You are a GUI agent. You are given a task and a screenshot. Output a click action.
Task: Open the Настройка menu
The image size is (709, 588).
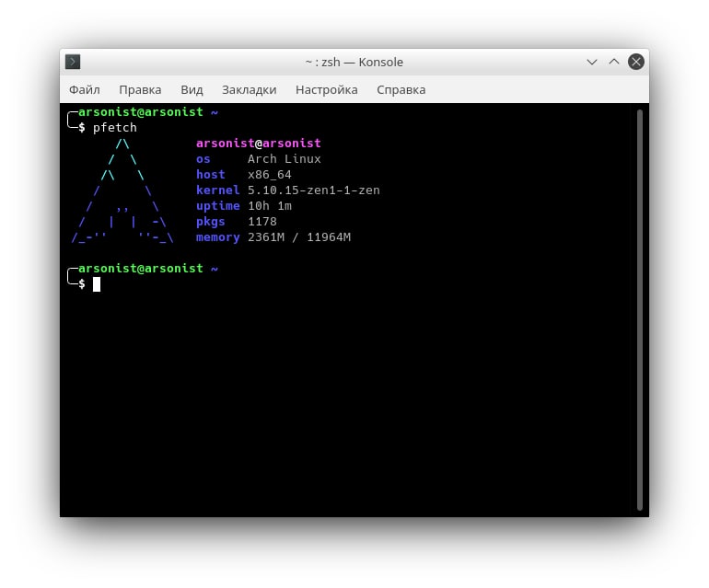(327, 89)
